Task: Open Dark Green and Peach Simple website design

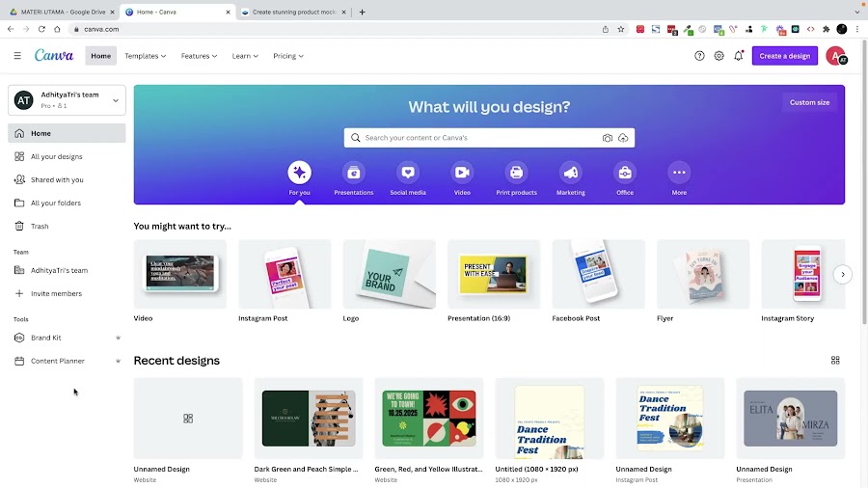Action: point(309,419)
